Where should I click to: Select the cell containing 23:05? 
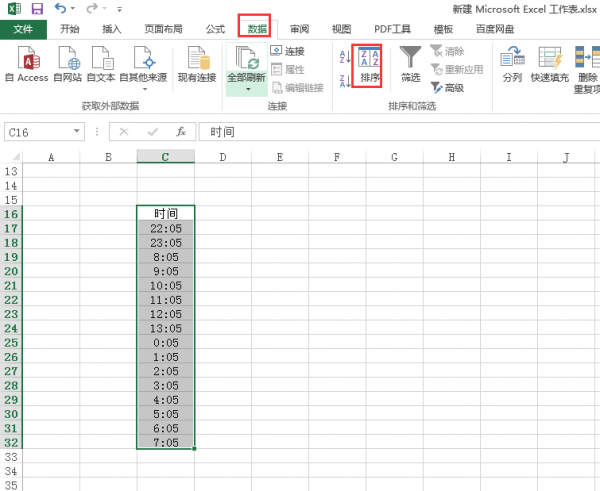(166, 243)
